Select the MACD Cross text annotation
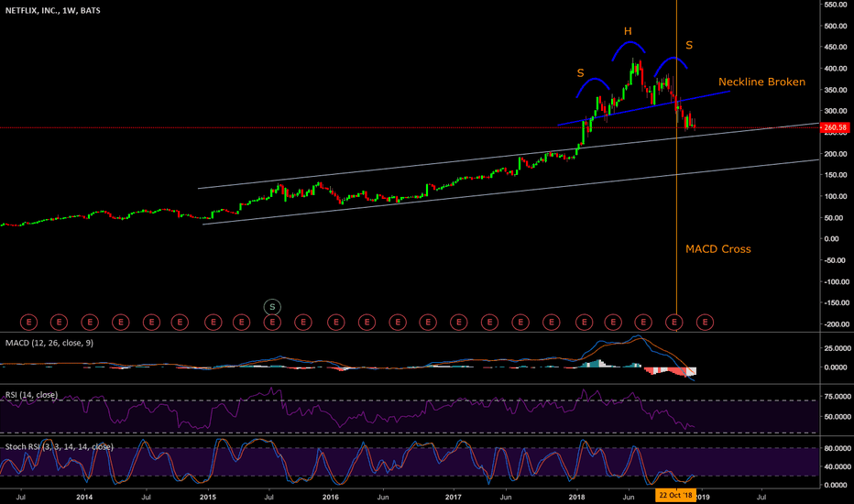 point(717,249)
